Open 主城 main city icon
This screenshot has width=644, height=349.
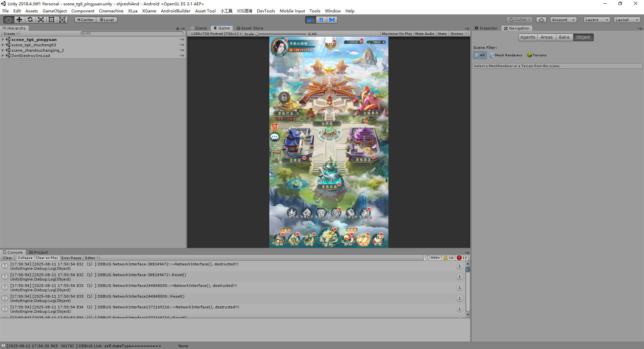[x=279, y=239]
